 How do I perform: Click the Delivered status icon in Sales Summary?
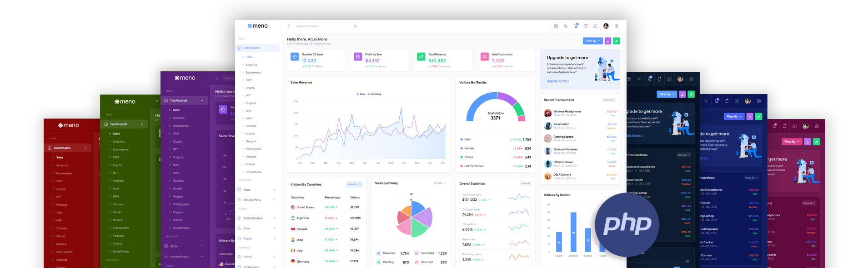pos(378,253)
